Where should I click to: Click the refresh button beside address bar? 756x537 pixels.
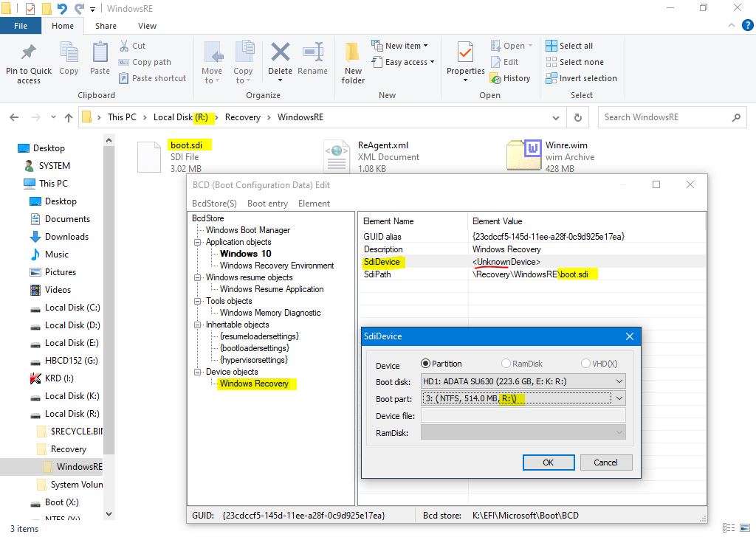coord(577,117)
